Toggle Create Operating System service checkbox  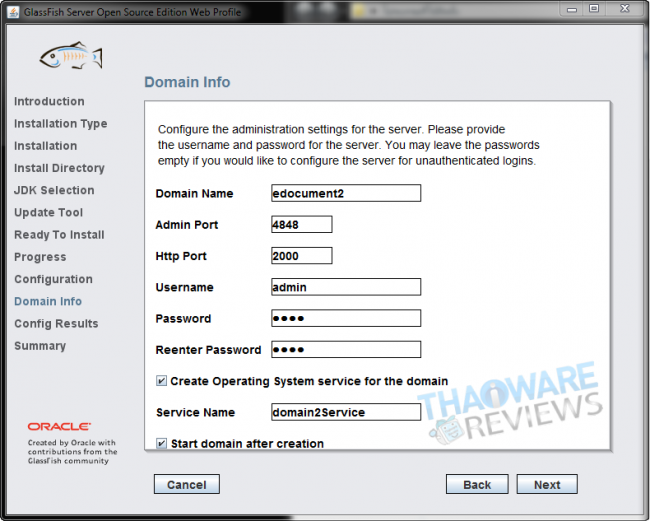point(161,380)
